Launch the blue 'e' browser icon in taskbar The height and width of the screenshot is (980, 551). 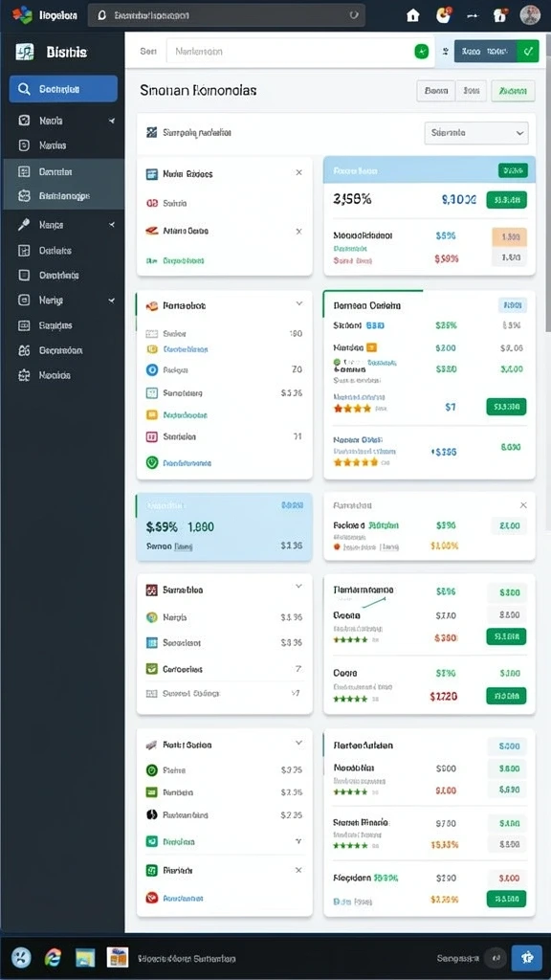click(54, 957)
